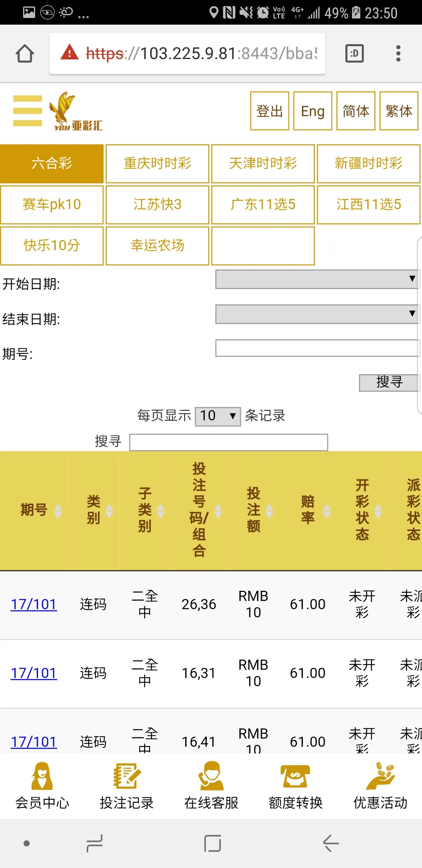Open the yellow hamburger menu
The height and width of the screenshot is (868, 422).
coord(27,111)
